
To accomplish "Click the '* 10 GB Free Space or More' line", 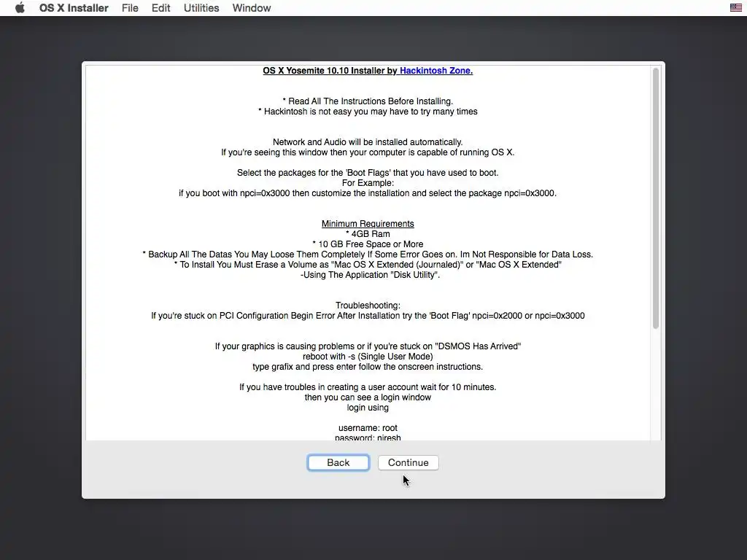I will point(368,244).
